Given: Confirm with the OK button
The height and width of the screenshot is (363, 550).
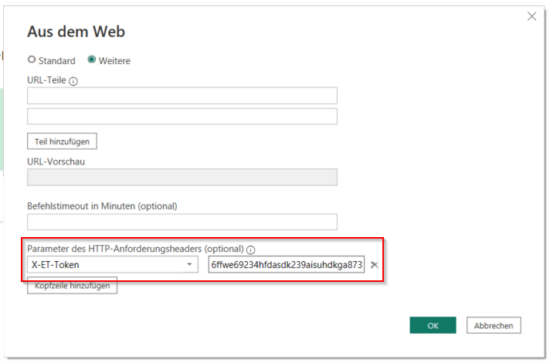Looking at the screenshot, I should tap(433, 325).
